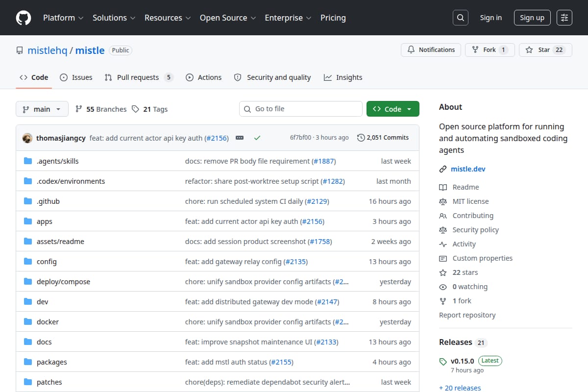
Task: Open the patches folder name
Action: pyautogui.click(x=49, y=382)
